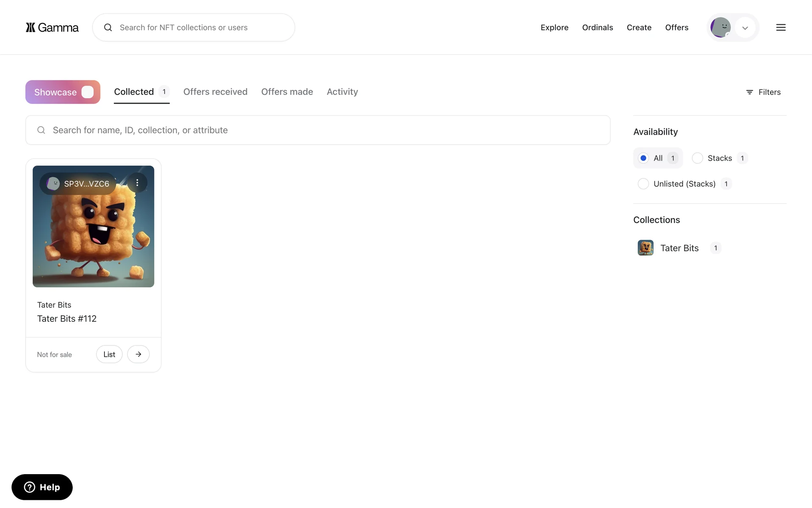This screenshot has height=508, width=812.
Task: Click Tater Bits collection thumbnail icon
Action: [x=645, y=248]
